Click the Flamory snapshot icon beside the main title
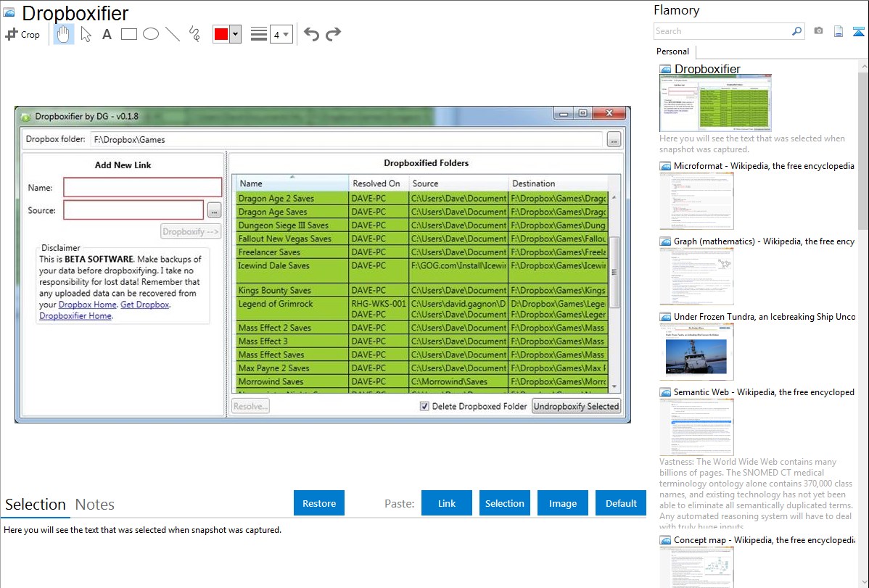The width and height of the screenshot is (869, 588). click(9, 13)
